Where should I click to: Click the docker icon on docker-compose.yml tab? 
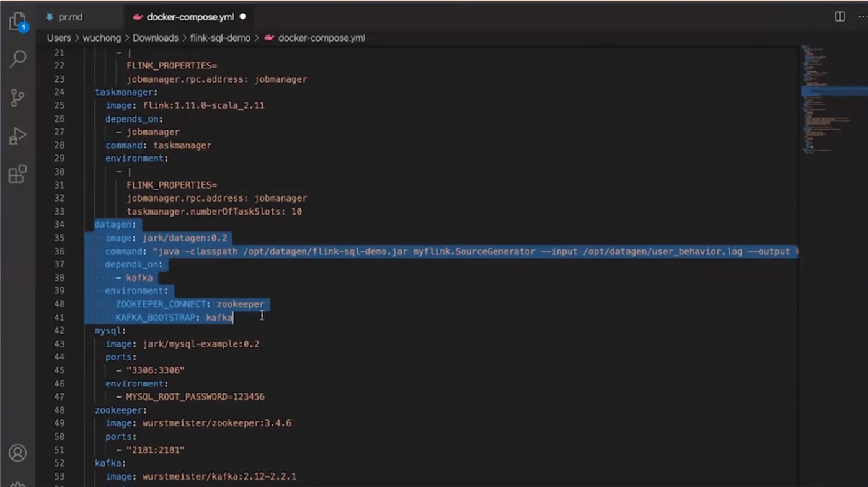138,17
